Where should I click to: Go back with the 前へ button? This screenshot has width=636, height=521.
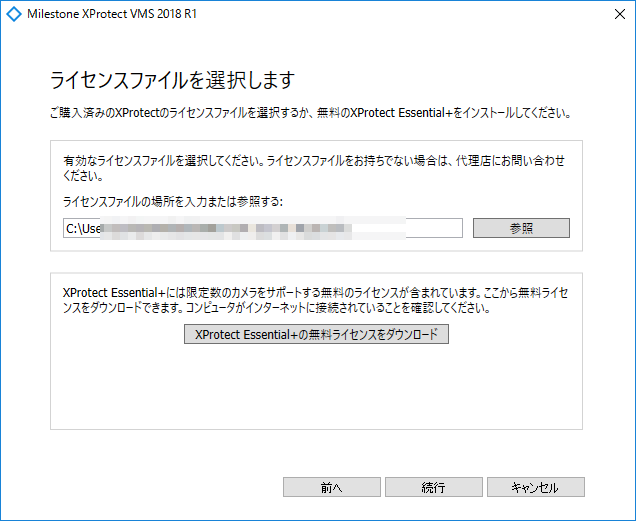pos(332,487)
